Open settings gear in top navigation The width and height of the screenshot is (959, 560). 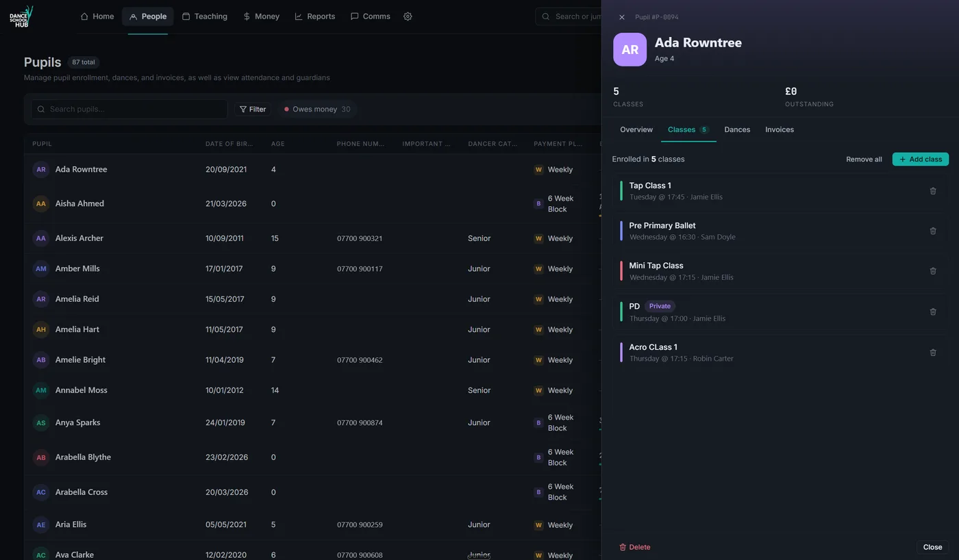[x=408, y=16]
